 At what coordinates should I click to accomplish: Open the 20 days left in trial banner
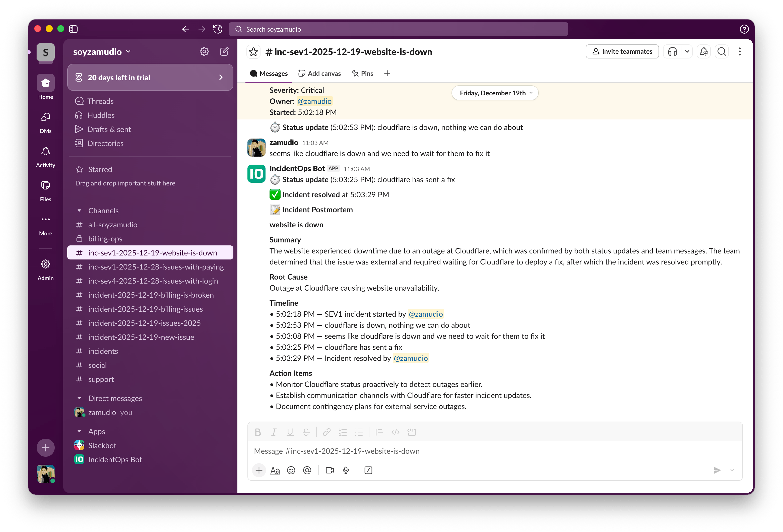pyautogui.click(x=150, y=78)
